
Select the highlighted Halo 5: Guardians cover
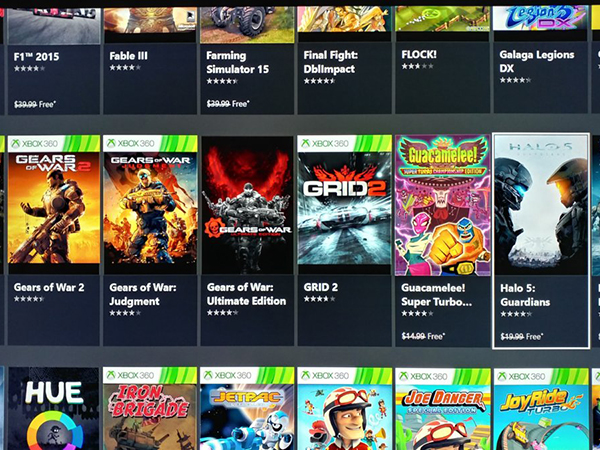tap(541, 205)
